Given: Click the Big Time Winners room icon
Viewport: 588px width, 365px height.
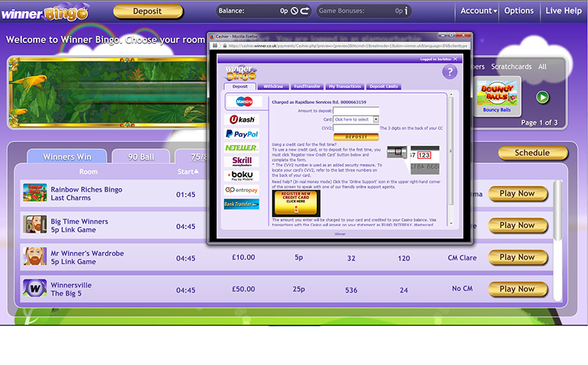Looking at the screenshot, I should coord(35,224).
